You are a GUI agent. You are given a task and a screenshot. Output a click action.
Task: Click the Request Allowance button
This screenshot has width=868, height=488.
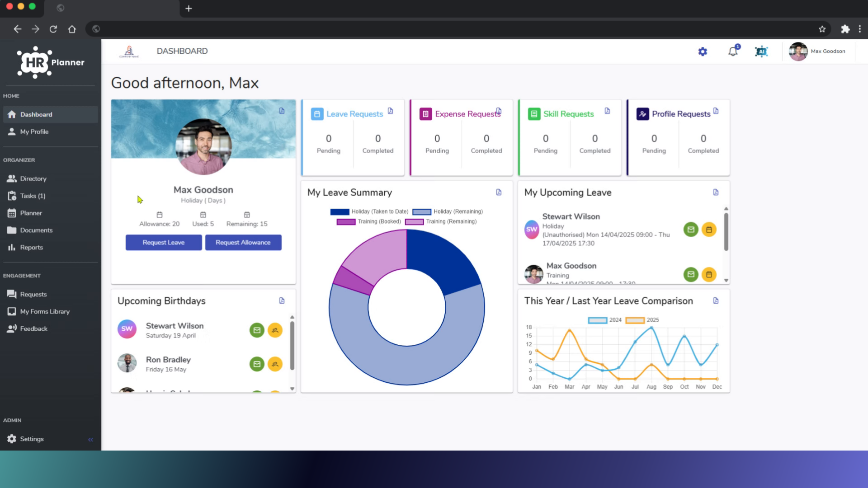(x=243, y=243)
